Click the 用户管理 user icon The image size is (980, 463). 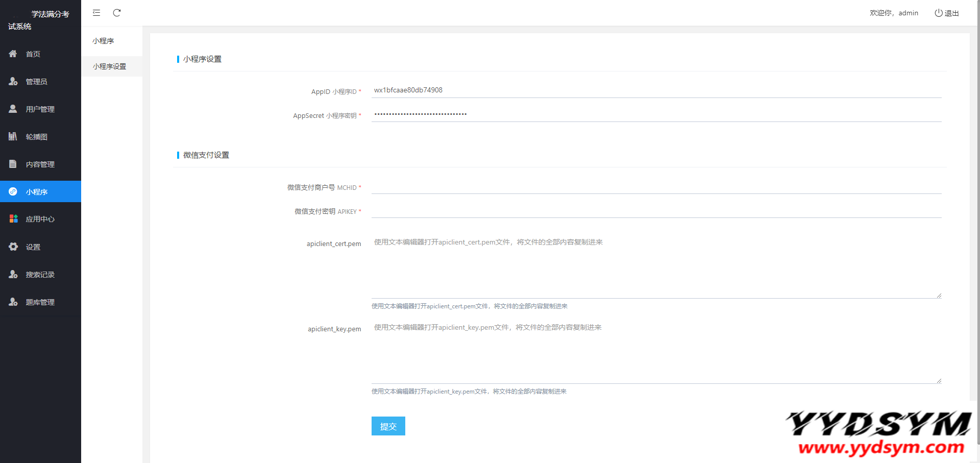[13, 109]
